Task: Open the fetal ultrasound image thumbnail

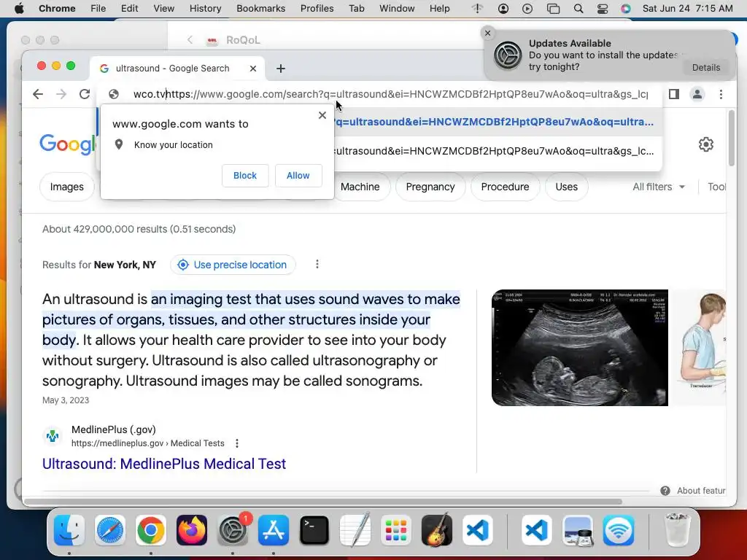Action: [x=580, y=348]
